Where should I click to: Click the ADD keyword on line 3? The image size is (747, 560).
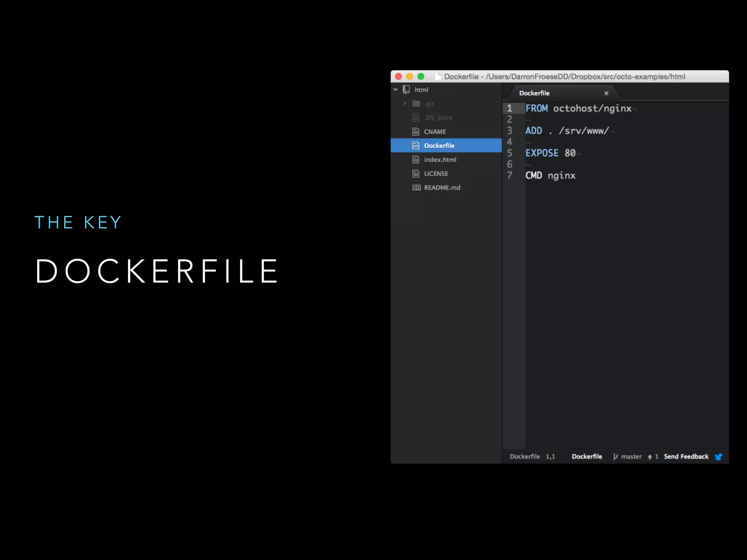pyautogui.click(x=534, y=131)
